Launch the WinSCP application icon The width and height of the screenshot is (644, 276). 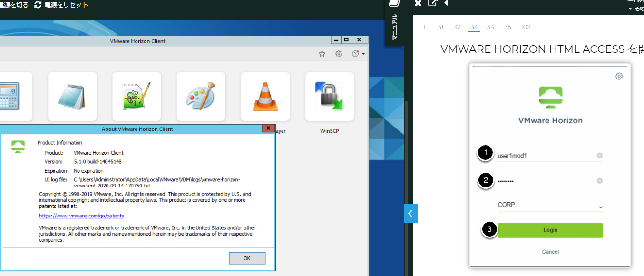[x=330, y=97]
